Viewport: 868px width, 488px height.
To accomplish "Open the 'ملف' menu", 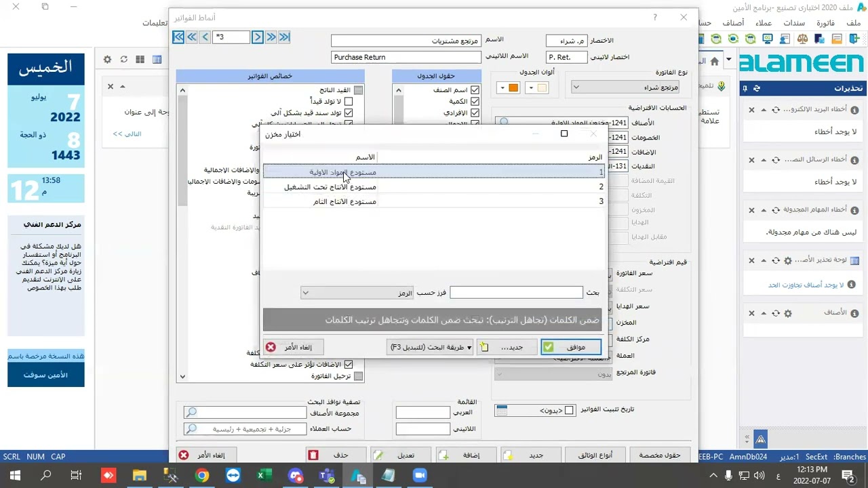I will [853, 22].
